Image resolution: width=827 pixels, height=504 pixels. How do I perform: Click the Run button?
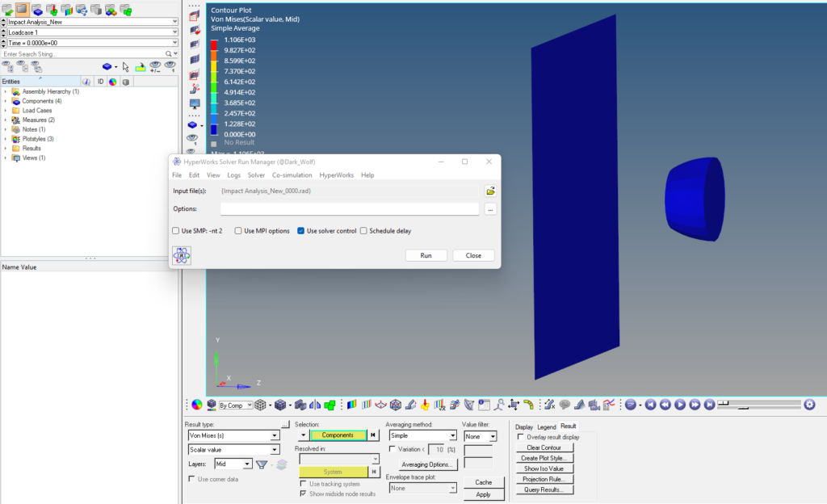point(426,256)
